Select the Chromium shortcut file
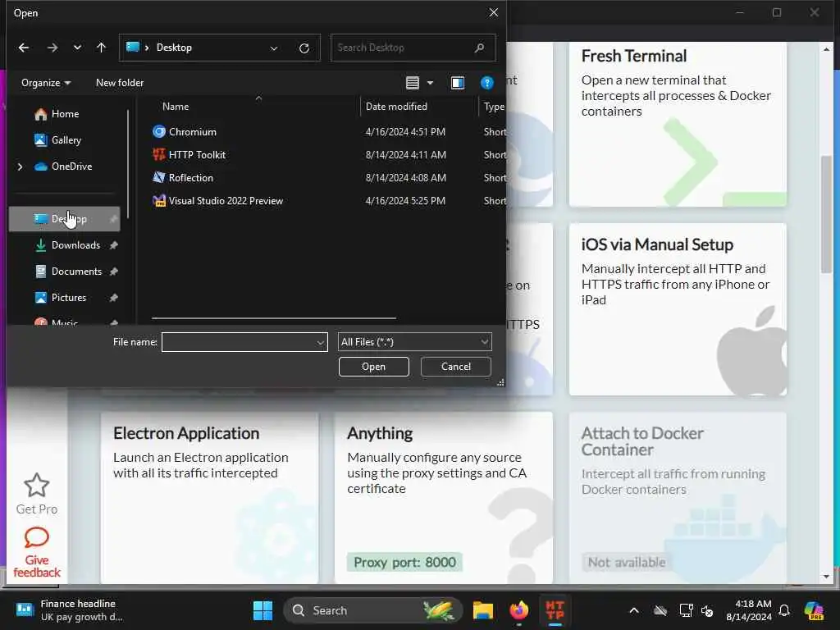Screen dimensions: 840x630 (x=192, y=132)
